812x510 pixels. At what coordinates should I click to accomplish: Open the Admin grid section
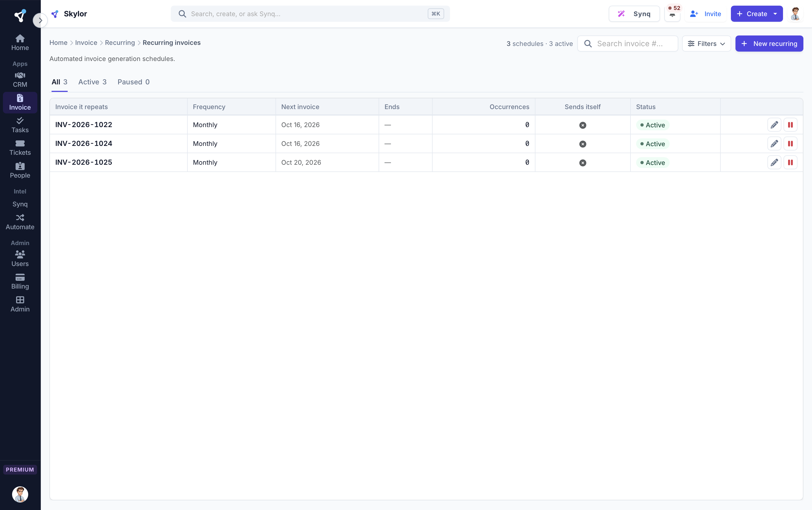point(20,304)
